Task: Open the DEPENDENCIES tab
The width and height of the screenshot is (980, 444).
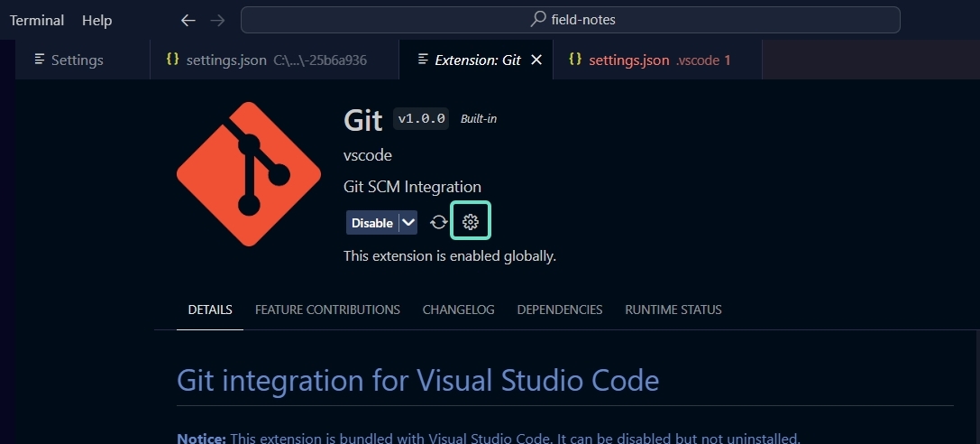Action: 559,310
